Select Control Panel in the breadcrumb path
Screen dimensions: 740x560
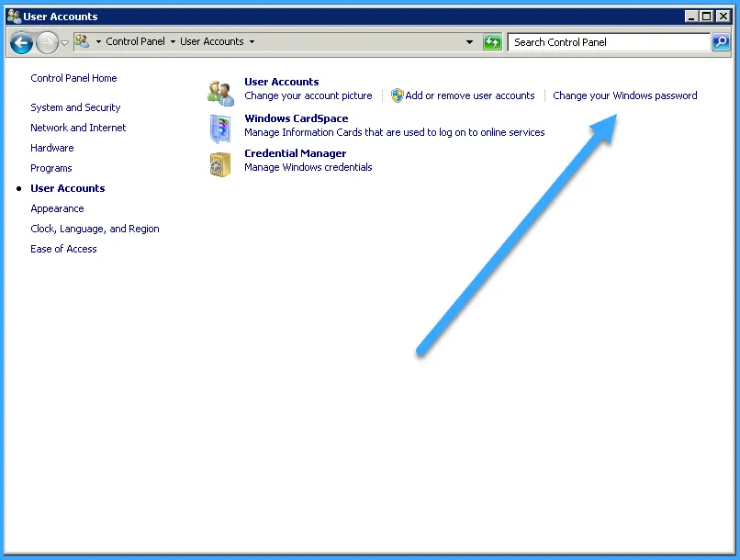coord(135,42)
